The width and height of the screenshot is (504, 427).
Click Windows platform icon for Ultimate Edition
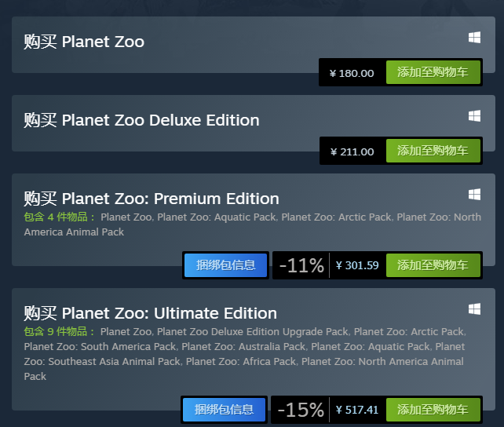click(x=474, y=309)
